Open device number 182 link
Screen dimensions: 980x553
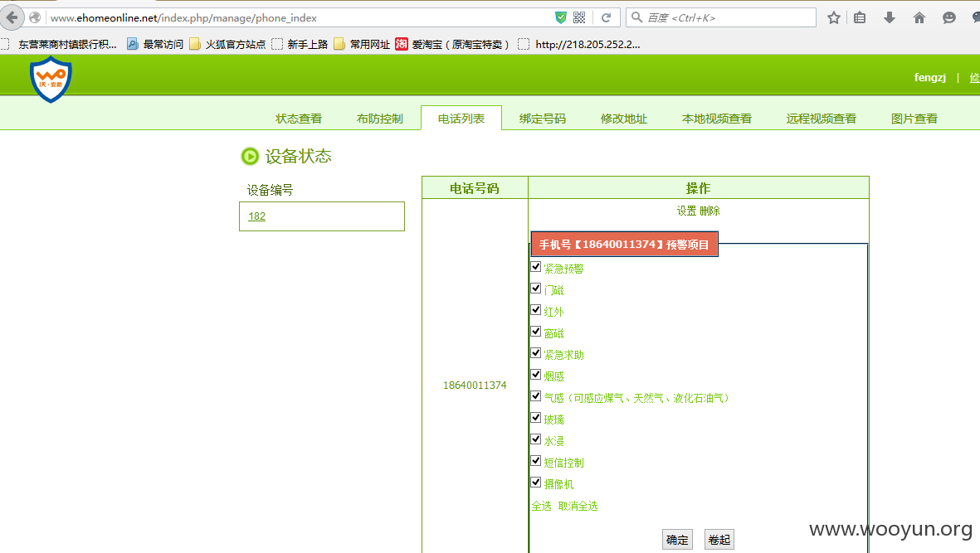(x=257, y=216)
